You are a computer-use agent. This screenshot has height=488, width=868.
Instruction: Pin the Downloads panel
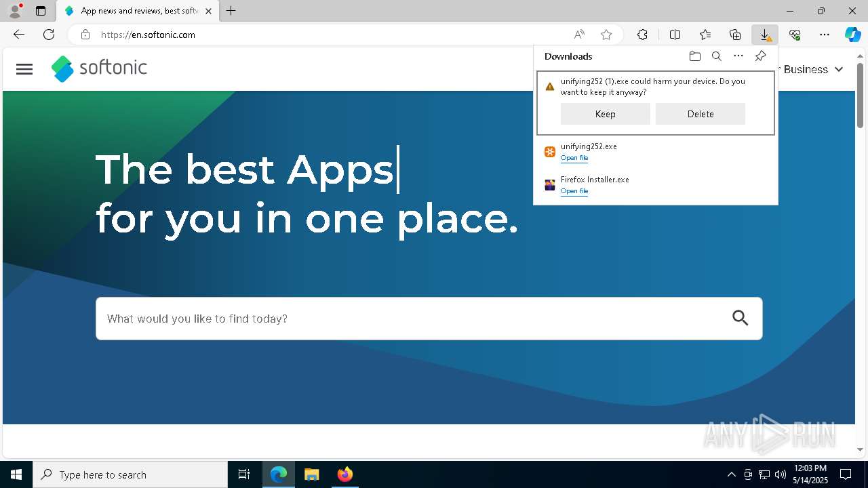tap(760, 56)
